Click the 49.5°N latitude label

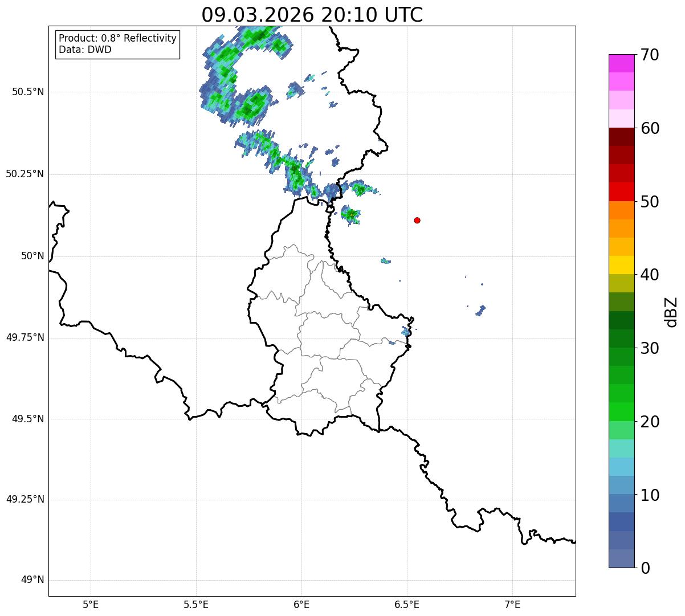(x=28, y=419)
